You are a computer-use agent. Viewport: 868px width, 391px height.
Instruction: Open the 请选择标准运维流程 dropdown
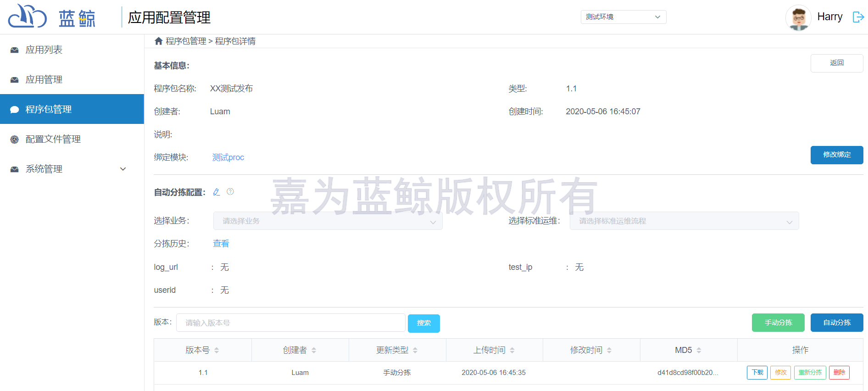pyautogui.click(x=684, y=221)
